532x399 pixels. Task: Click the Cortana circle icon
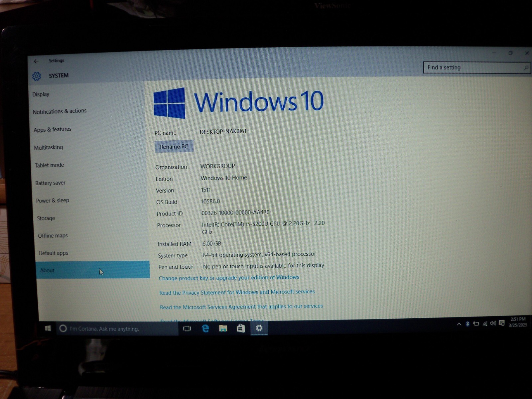pyautogui.click(x=63, y=329)
